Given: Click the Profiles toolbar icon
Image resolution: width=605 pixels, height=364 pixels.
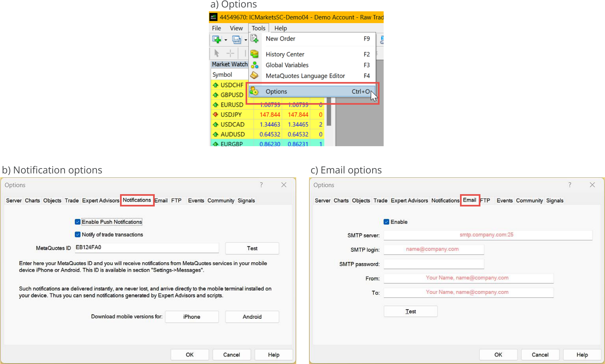Looking at the screenshot, I should click(236, 40).
